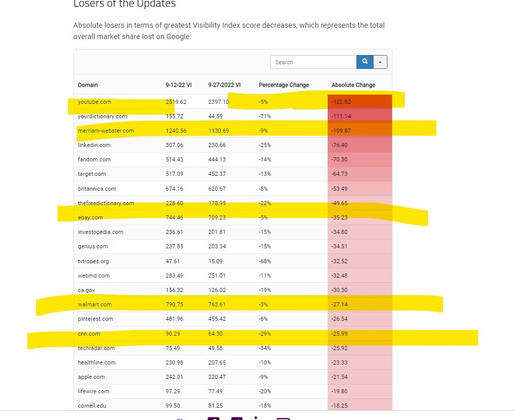The width and height of the screenshot is (515, 420).
Task: Click the linkedin.com table row
Action: (233, 145)
